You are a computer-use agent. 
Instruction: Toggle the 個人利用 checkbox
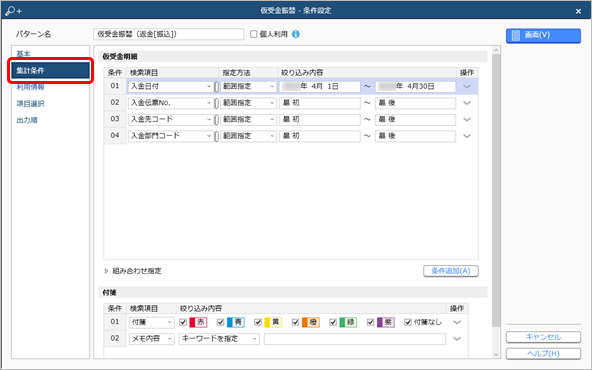coord(254,34)
